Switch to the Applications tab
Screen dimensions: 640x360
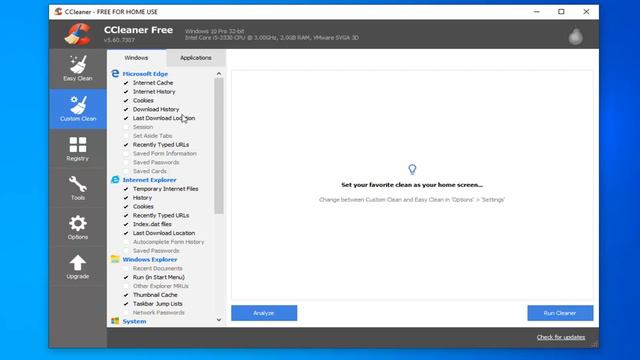pos(196,58)
